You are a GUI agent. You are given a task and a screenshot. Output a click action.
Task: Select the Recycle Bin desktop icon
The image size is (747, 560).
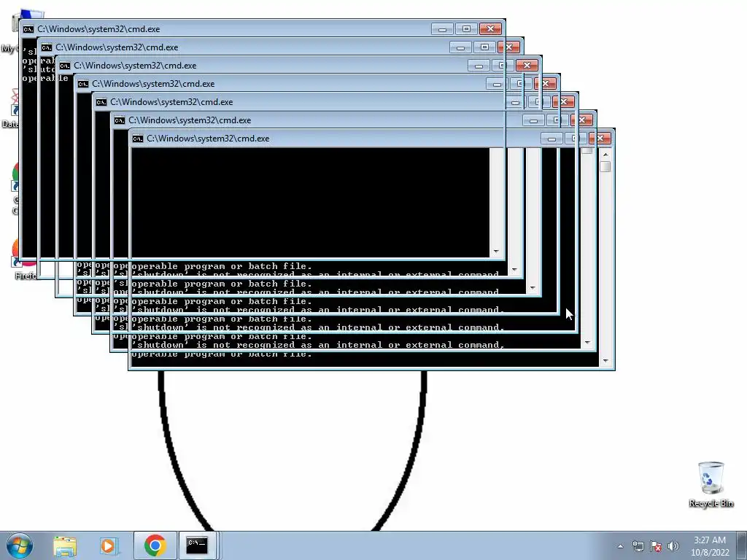(711, 484)
